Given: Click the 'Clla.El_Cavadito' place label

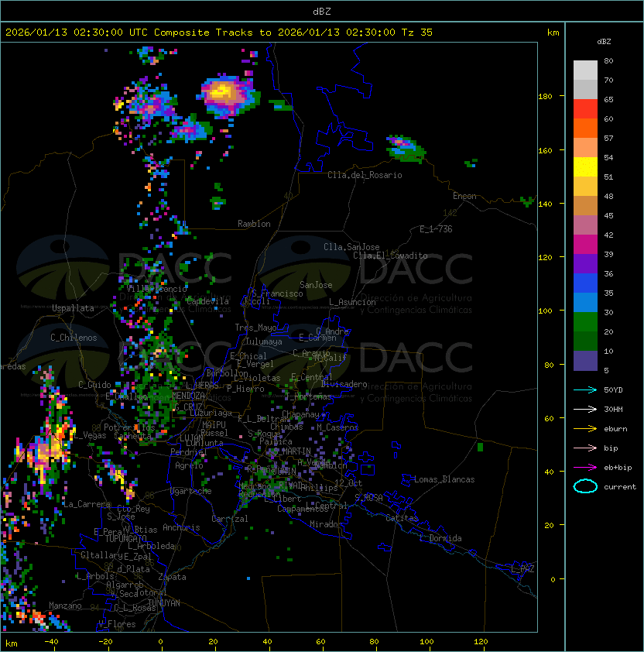Looking at the screenshot, I should [390, 256].
